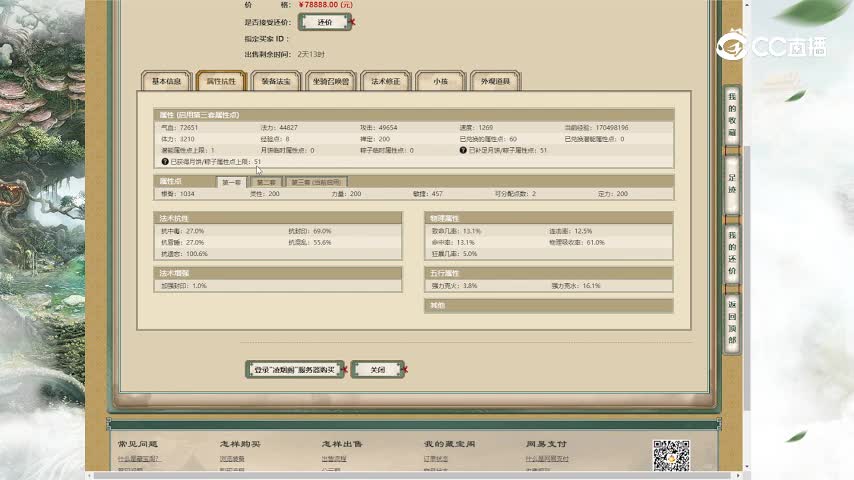The width and height of the screenshot is (854, 480).
Task: Open the 小孩 tab
Action: (440, 81)
